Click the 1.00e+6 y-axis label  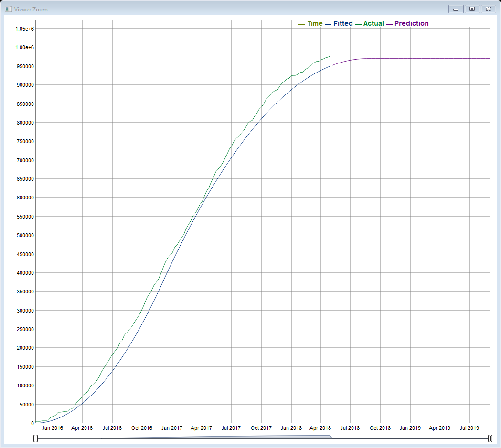tap(25, 47)
